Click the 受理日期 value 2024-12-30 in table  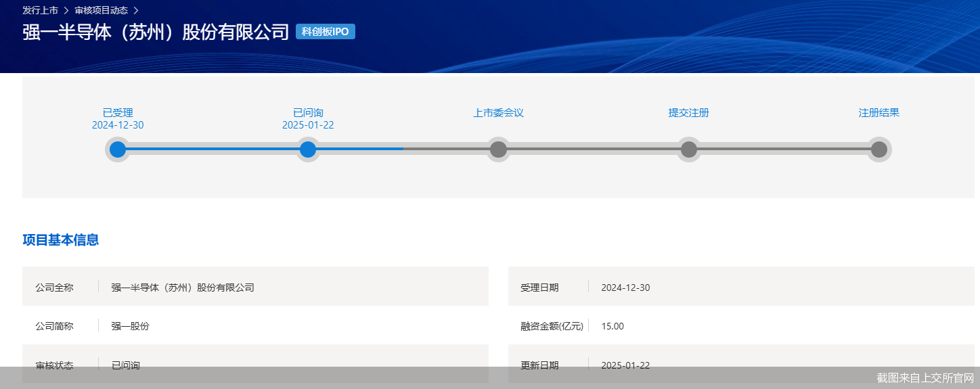point(625,288)
